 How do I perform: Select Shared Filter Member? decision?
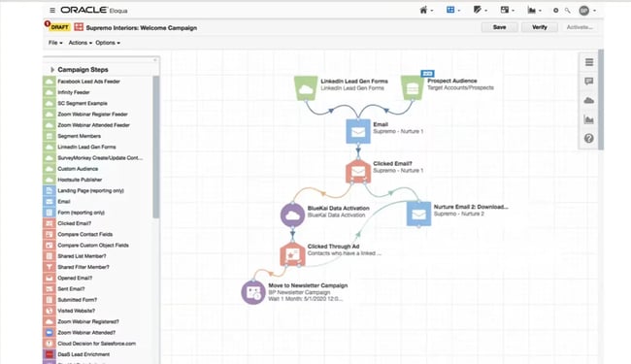pyautogui.click(x=97, y=267)
